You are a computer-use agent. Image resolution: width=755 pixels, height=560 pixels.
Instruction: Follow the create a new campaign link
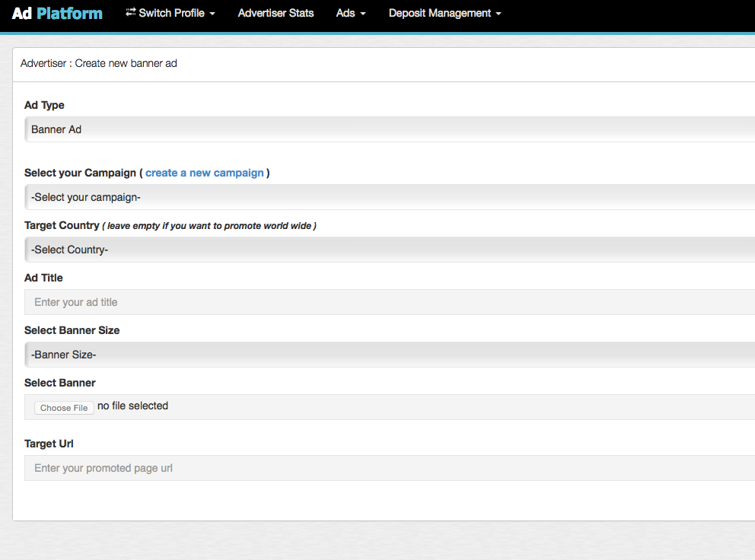[205, 173]
